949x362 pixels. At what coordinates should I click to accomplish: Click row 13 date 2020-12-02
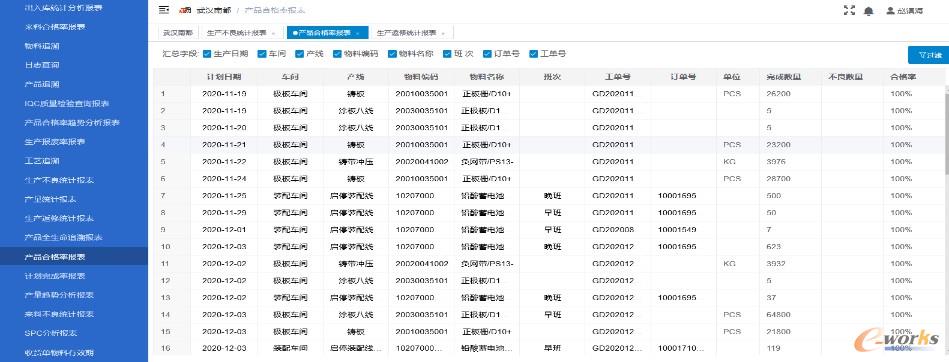[224, 297]
